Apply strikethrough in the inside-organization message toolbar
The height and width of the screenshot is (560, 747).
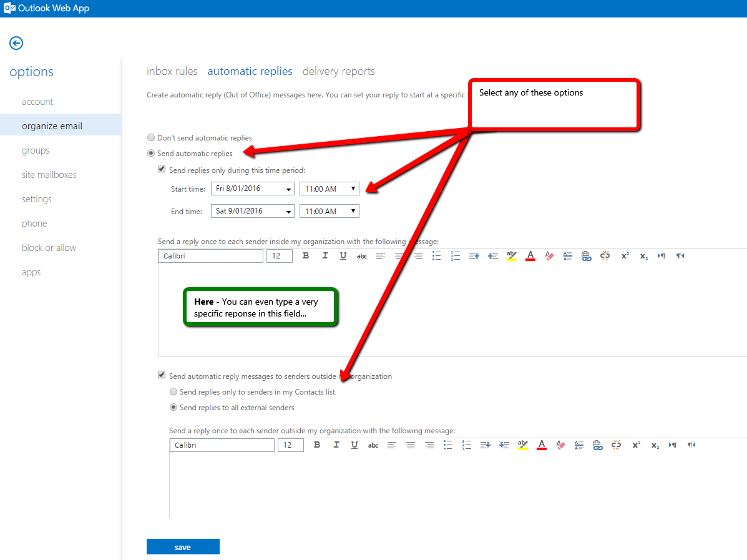coord(362,256)
